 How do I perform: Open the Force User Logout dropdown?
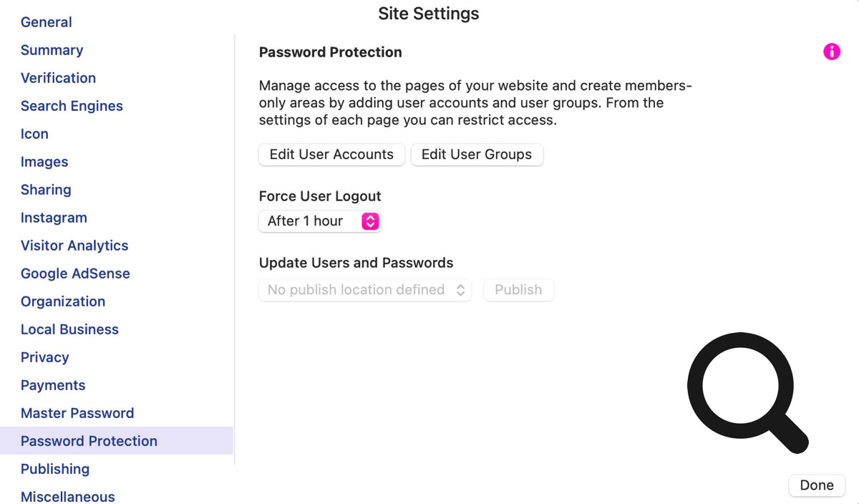319,221
